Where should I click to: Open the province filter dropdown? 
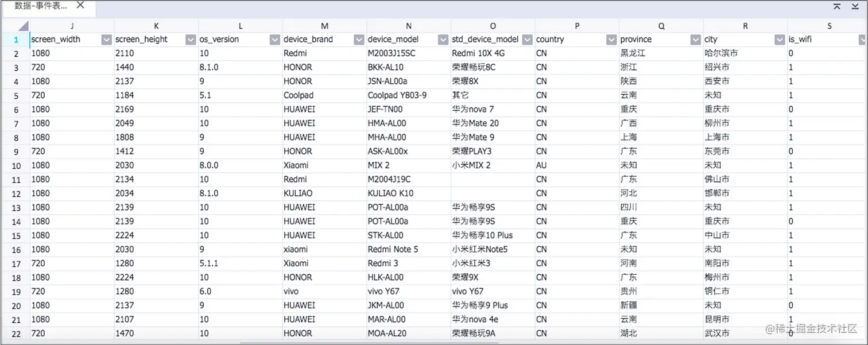(695, 40)
